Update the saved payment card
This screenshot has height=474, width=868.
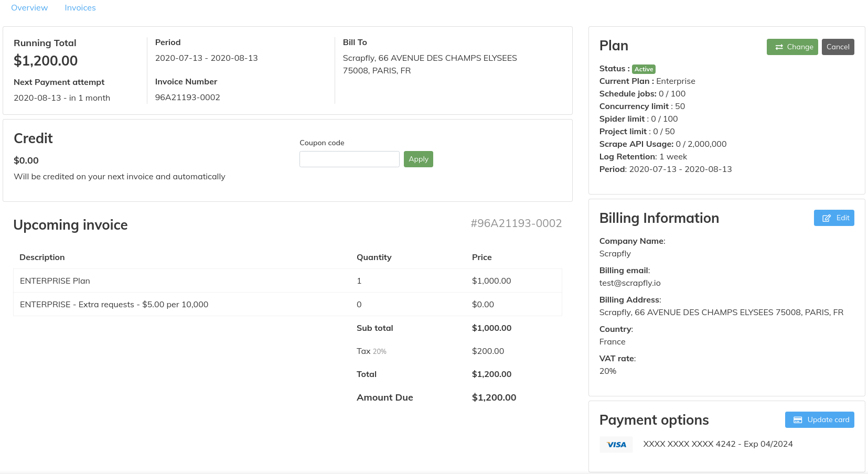pyautogui.click(x=819, y=419)
